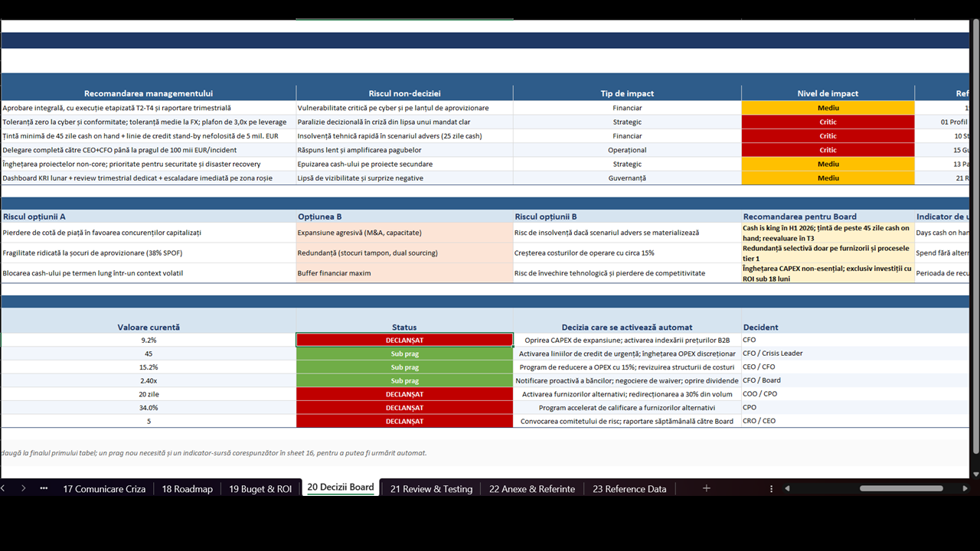Add a new sheet with the plus button
Screen dimensions: 980x551
[x=706, y=488]
